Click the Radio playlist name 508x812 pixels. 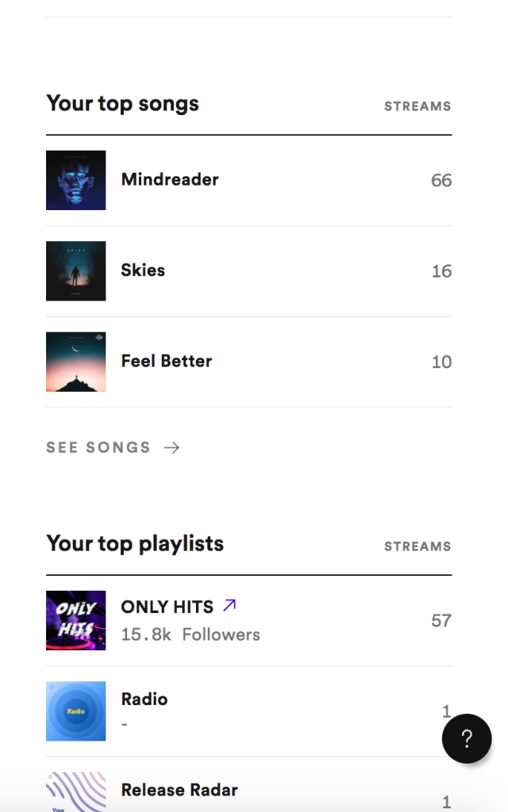[144, 699]
